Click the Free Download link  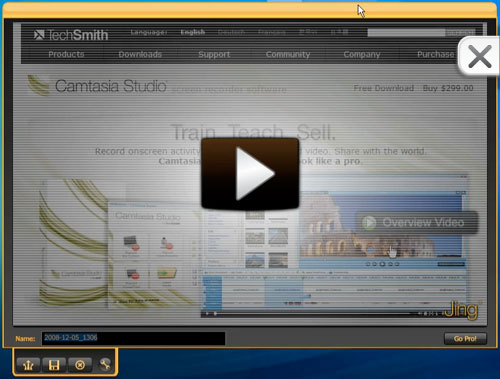point(384,88)
